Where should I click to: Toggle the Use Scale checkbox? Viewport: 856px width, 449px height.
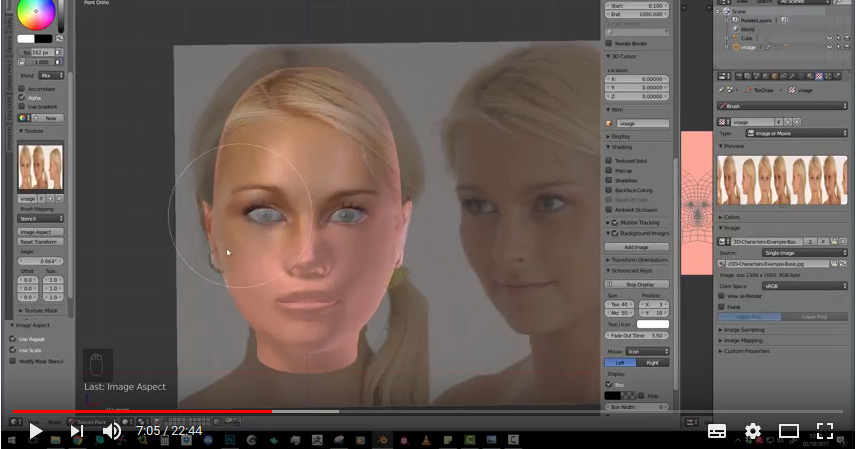tap(13, 350)
